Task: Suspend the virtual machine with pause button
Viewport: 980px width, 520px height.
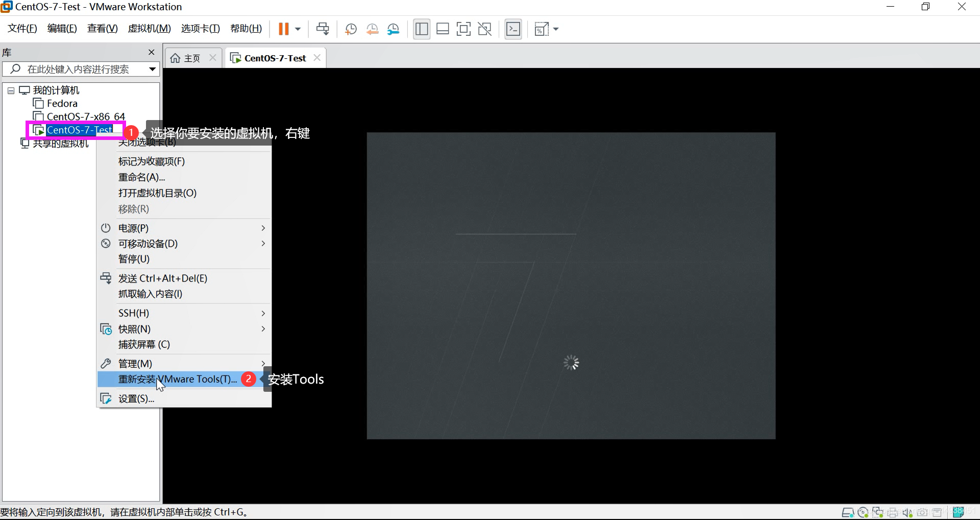Action: click(x=283, y=29)
